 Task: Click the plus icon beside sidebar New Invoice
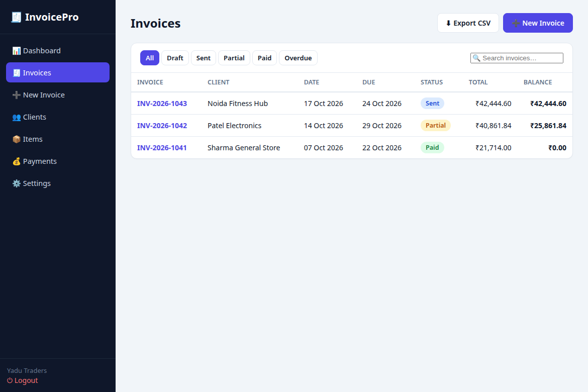coord(17,95)
